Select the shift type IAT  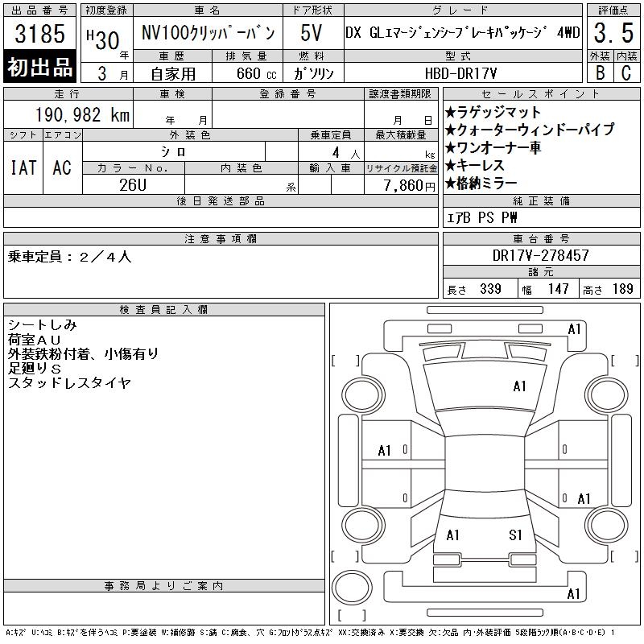[x=23, y=168]
